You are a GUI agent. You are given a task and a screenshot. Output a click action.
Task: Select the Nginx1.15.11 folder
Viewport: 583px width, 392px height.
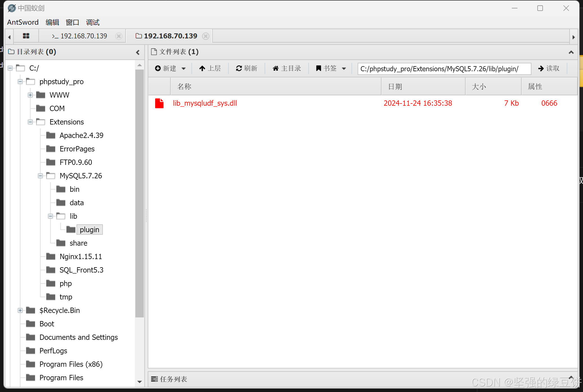(x=81, y=257)
